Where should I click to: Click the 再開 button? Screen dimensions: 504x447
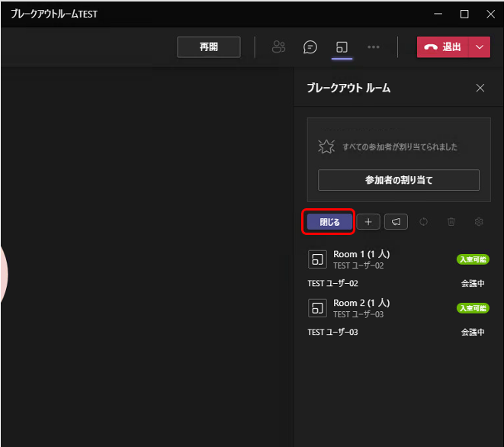[x=209, y=47]
